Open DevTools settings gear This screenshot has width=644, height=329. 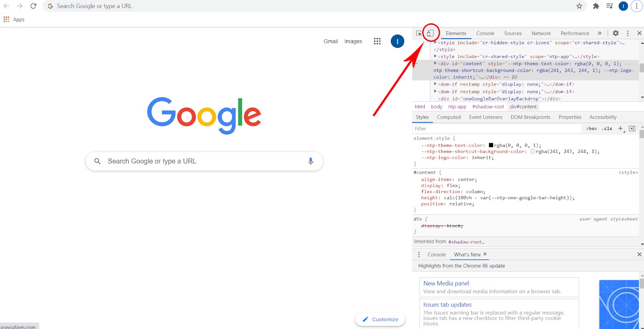point(616,33)
